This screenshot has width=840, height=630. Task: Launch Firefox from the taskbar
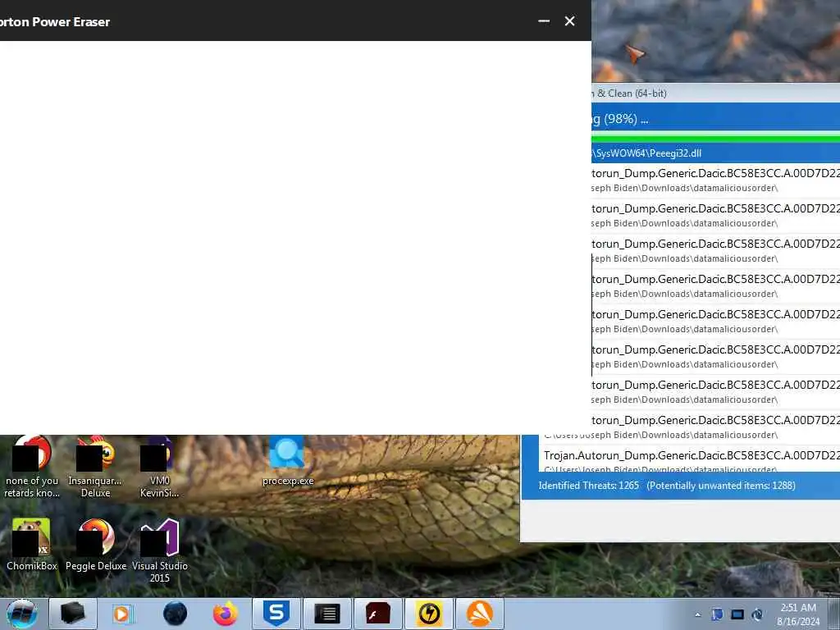(225, 614)
